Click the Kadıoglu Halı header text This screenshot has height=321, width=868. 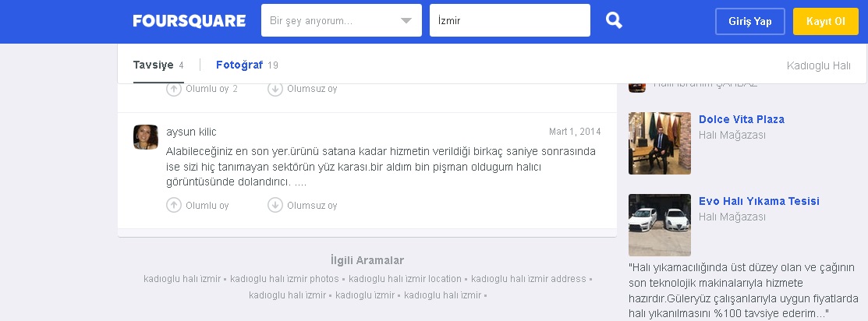click(818, 66)
